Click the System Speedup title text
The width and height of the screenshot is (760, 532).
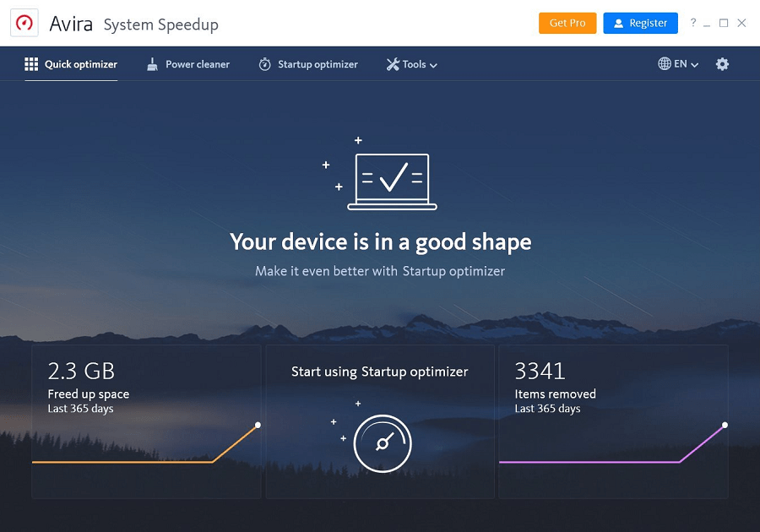click(x=161, y=24)
